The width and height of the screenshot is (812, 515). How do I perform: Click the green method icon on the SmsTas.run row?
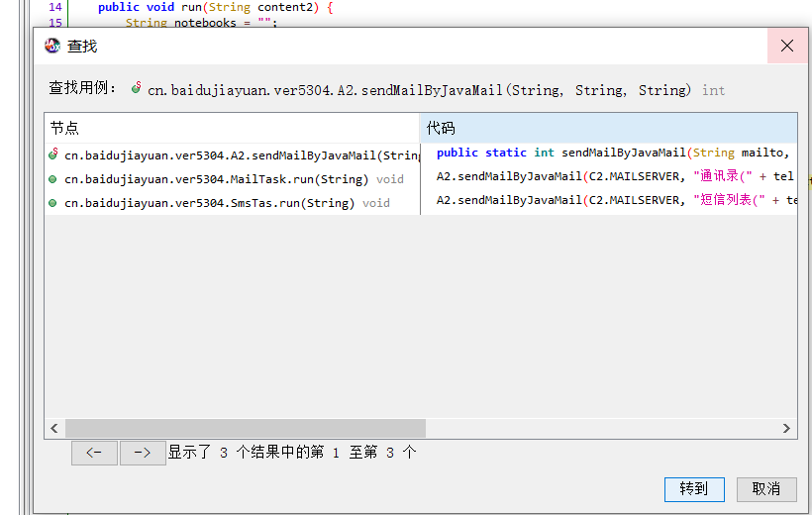tap(52, 203)
